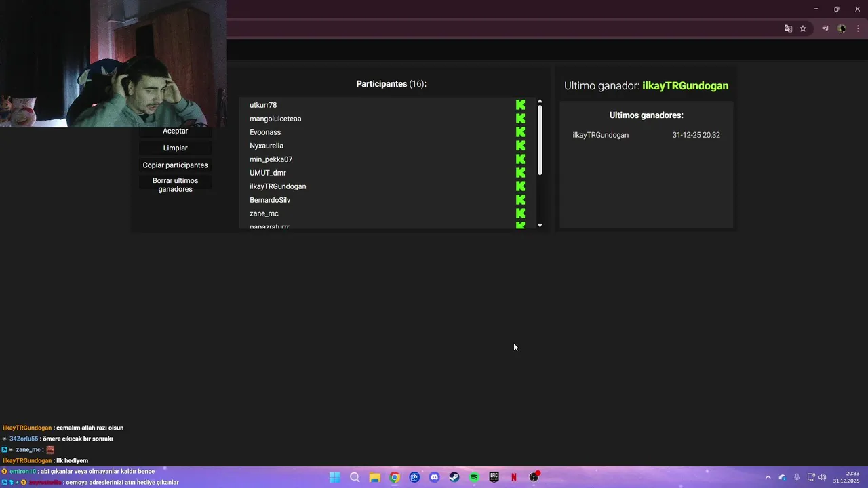
Task: Click the winner timestamp 31-12-25 20:32
Action: coord(696,135)
